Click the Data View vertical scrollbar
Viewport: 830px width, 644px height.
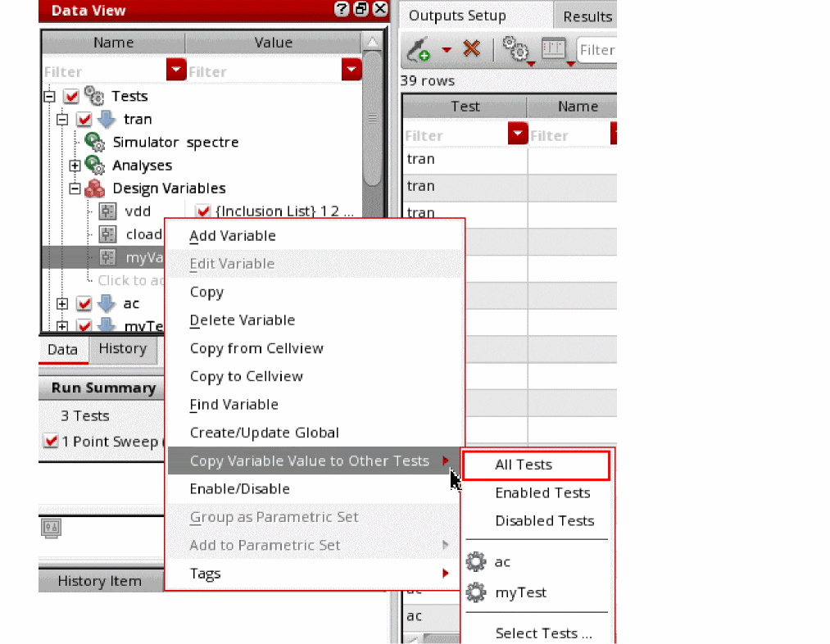click(x=373, y=119)
